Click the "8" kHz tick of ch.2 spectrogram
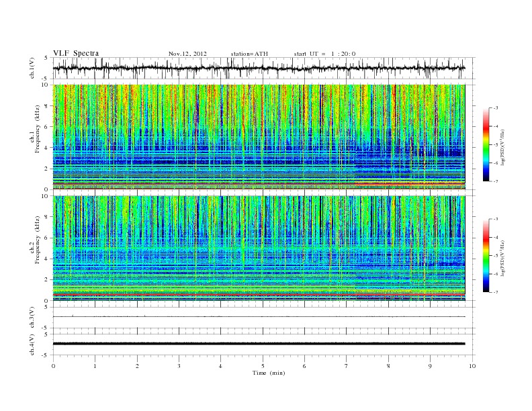This screenshot has width=532, height=411. click(46, 217)
